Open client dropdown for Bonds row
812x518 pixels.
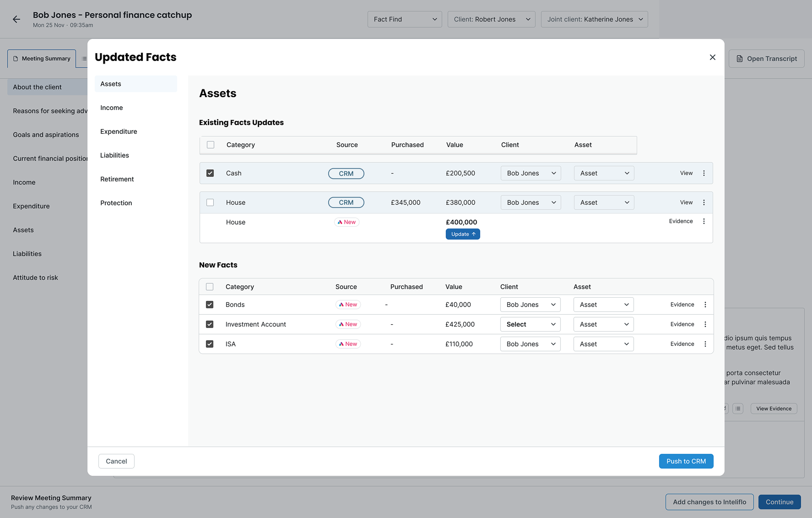pos(531,305)
